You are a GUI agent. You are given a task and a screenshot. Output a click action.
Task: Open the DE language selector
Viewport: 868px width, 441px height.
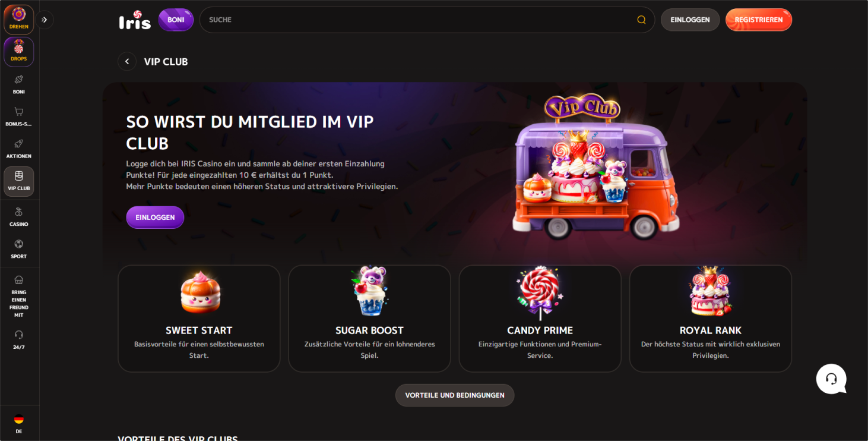pyautogui.click(x=19, y=424)
